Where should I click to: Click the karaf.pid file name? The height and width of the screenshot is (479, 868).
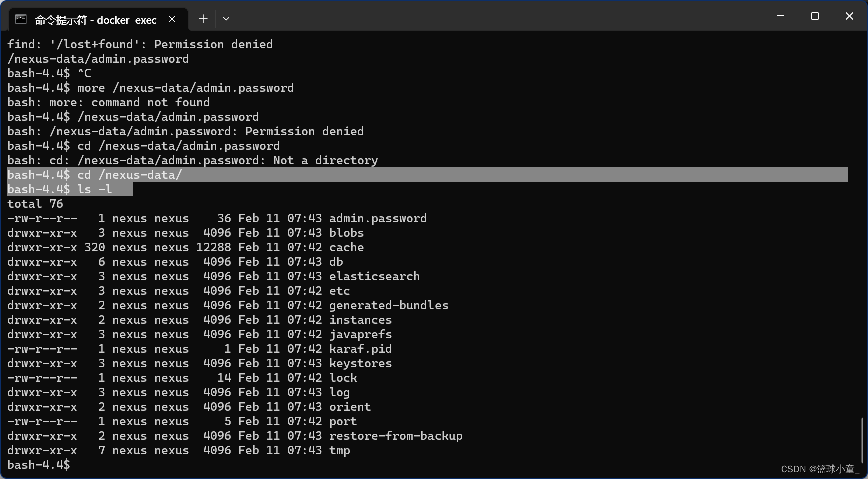(x=360, y=349)
